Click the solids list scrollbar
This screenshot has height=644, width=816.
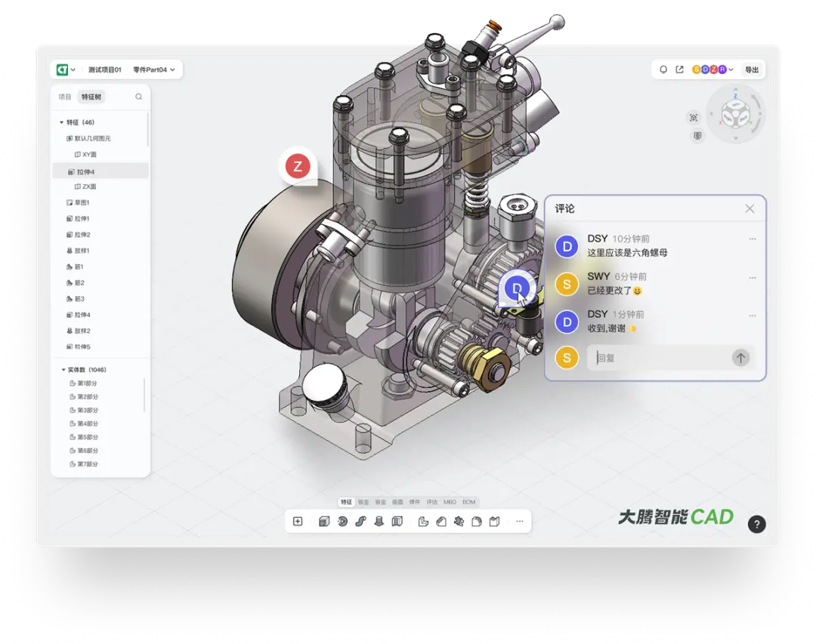pos(144,394)
